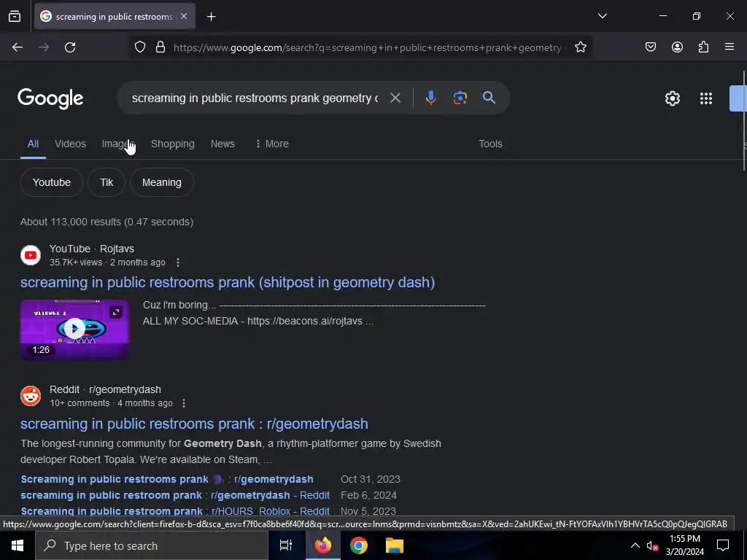Screen dimensions: 747x560
Task: Open the Firefox account icon
Action: click(677, 47)
